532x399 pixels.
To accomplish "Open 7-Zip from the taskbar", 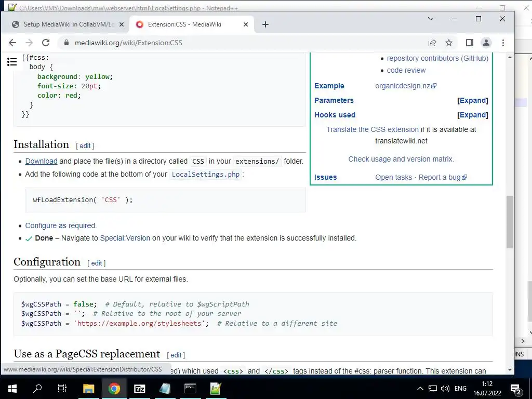I will coord(139,389).
